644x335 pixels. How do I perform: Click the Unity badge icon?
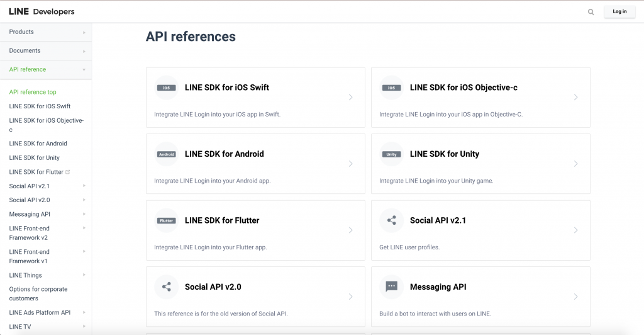pos(391,154)
